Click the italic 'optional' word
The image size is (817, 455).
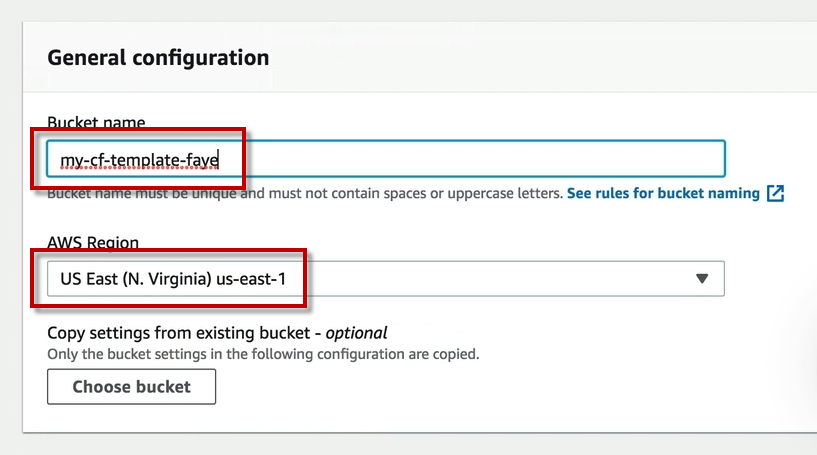point(356,333)
